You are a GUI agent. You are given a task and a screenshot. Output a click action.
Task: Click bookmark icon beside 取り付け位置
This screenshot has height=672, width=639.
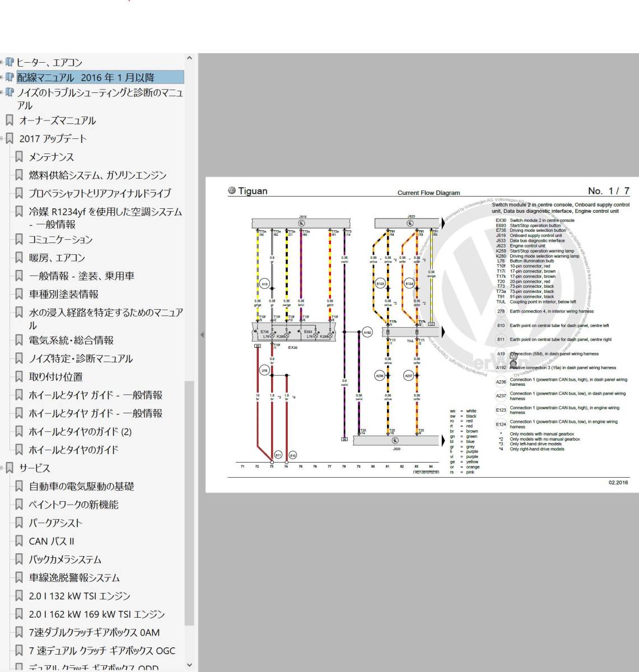tap(18, 377)
